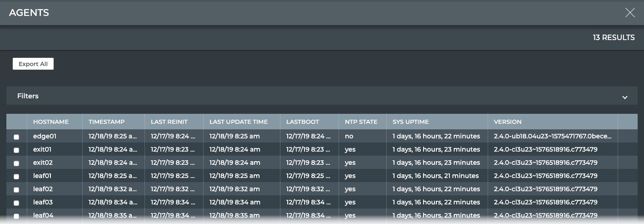The width and height of the screenshot is (644, 224).
Task: Enable the leaf01 row checkbox
Action: click(17, 176)
